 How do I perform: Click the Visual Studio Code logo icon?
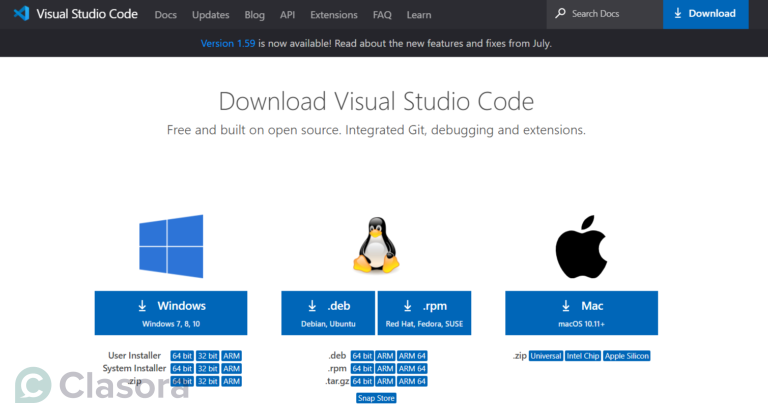pos(21,14)
